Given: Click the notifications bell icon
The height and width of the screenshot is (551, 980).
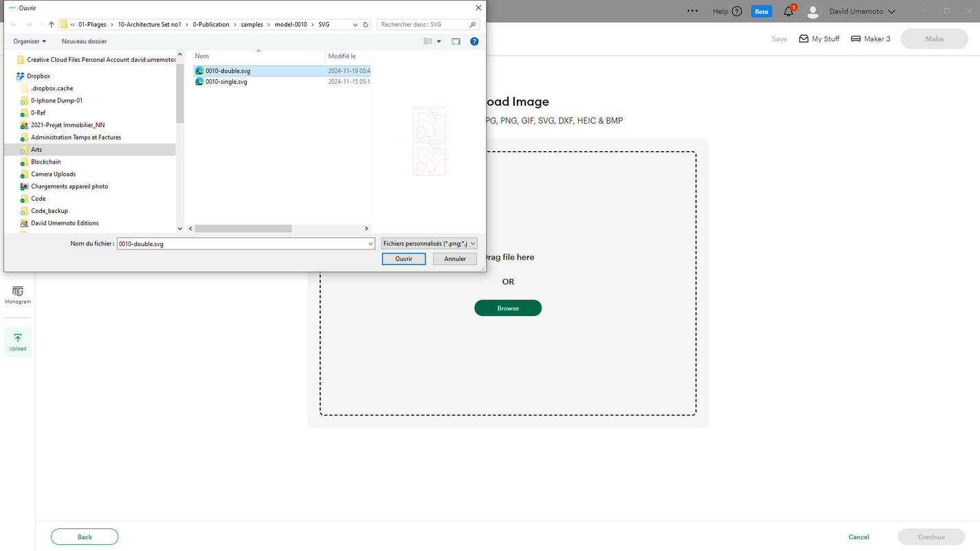Looking at the screenshot, I should [788, 12].
